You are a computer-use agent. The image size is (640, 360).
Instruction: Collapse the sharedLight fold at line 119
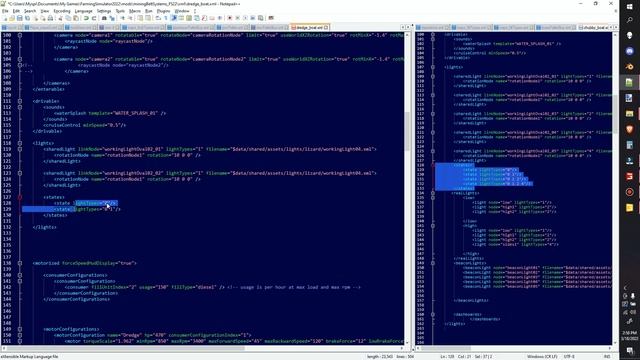(x=20, y=149)
